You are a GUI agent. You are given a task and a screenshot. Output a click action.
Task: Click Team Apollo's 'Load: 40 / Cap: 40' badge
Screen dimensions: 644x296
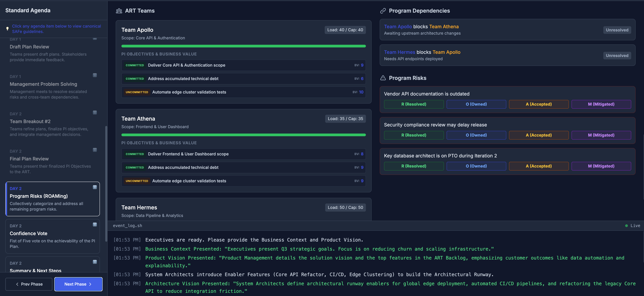[345, 30]
